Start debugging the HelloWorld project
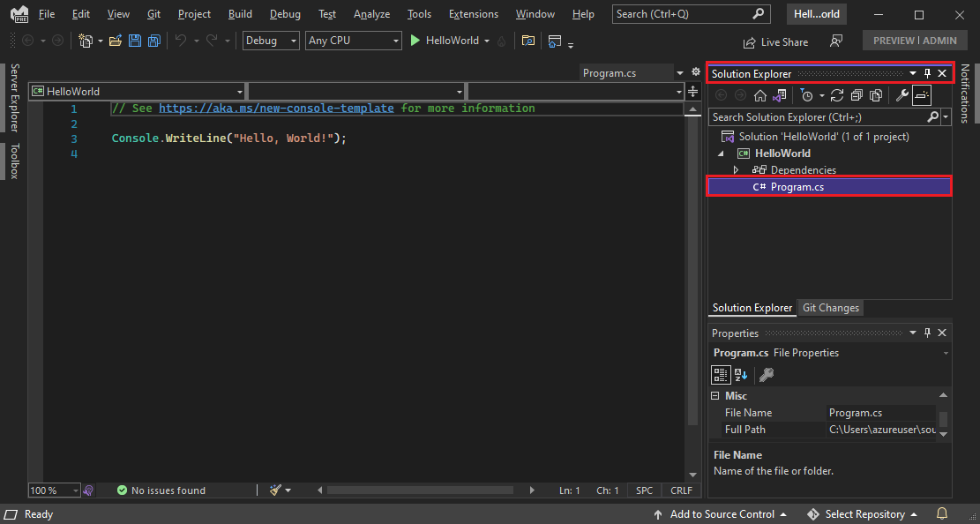This screenshot has width=980, height=524. (415, 40)
